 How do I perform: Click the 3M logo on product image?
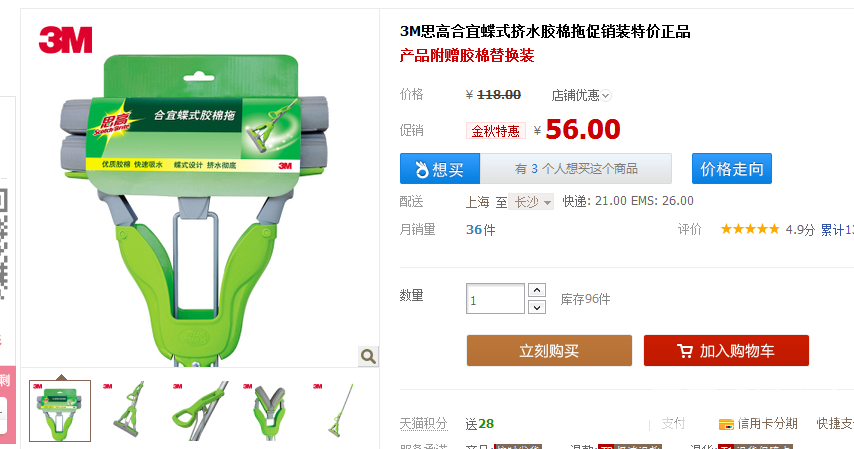[66, 40]
